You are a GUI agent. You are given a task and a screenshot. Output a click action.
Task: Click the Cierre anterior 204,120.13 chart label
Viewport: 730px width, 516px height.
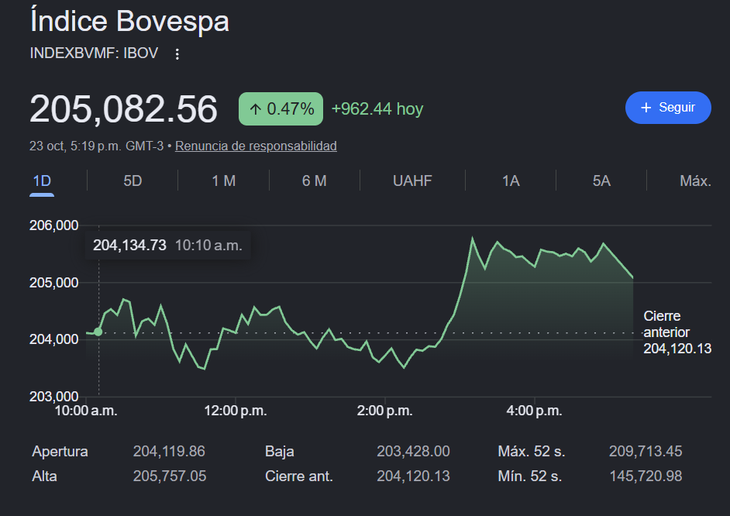coord(677,332)
